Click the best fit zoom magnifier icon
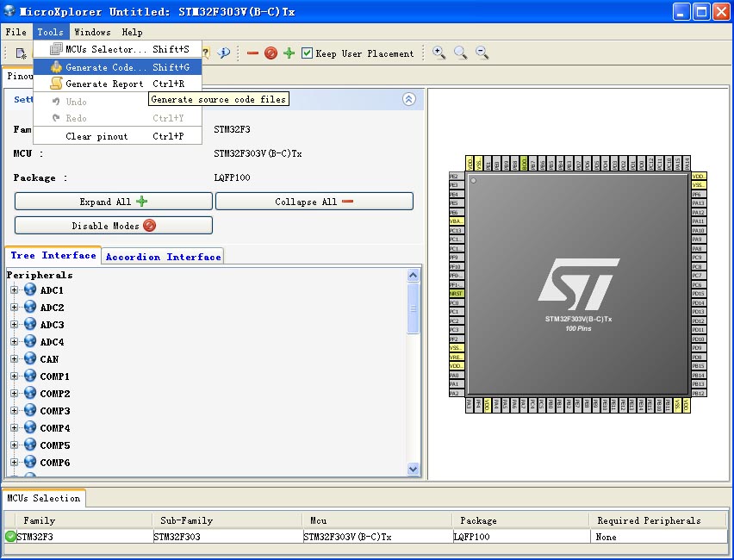The image size is (734, 560). point(460,53)
